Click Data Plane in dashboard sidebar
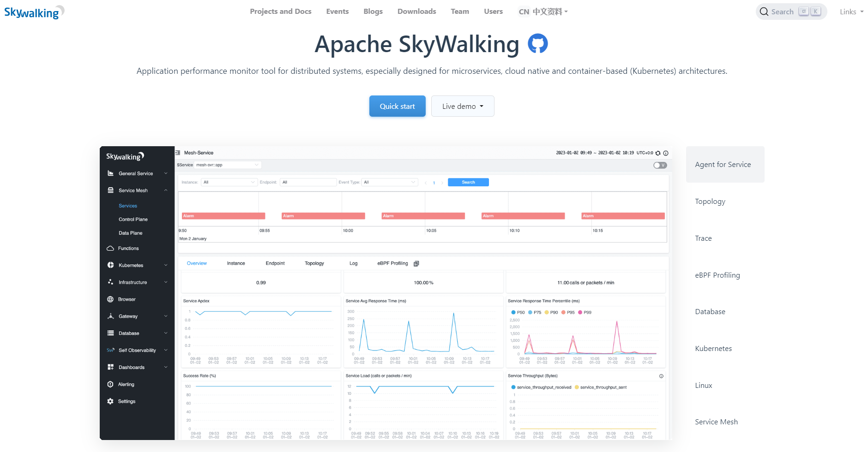868x452 pixels. [x=131, y=233]
